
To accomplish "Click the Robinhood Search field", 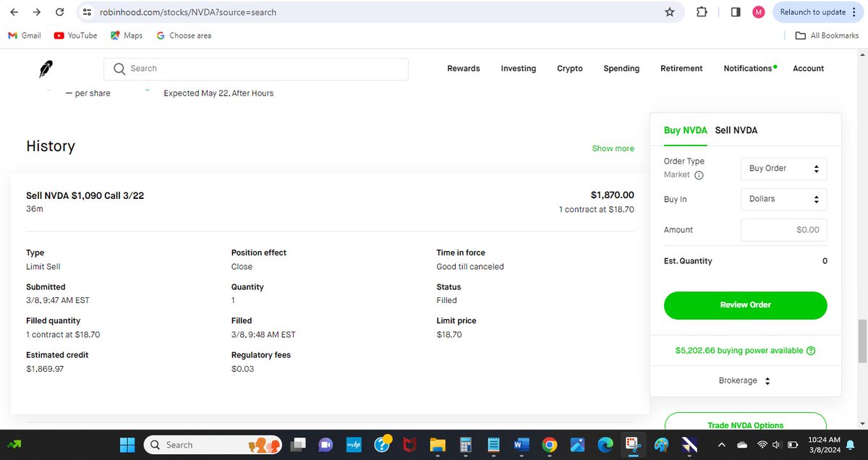I will 256,69.
